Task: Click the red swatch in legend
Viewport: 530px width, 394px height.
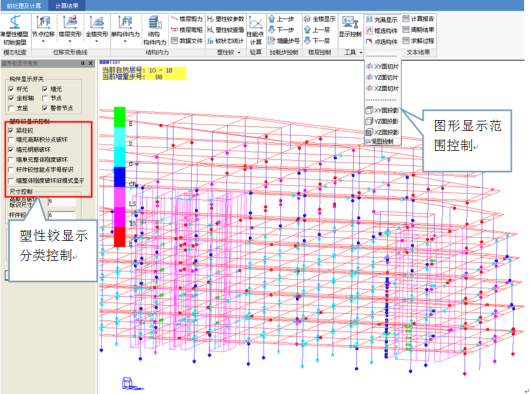Action: [119, 237]
